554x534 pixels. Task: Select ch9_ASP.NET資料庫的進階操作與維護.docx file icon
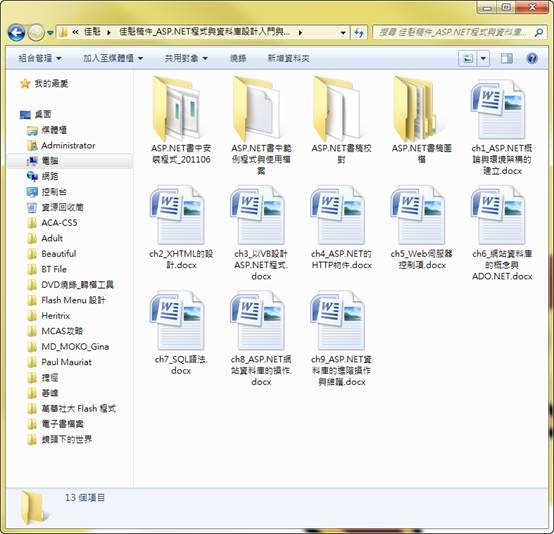pyautogui.click(x=337, y=321)
